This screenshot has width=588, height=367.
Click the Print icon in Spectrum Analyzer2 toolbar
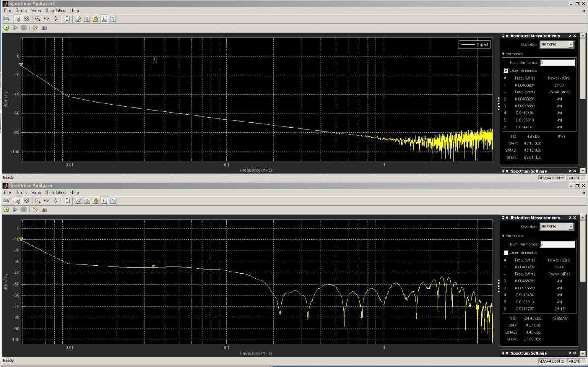pyautogui.click(x=6, y=19)
